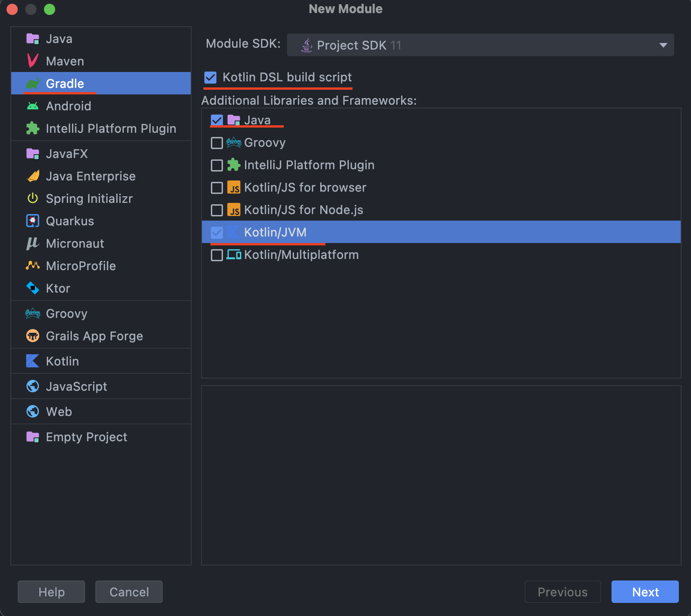The width and height of the screenshot is (691, 616).
Task: Uncheck Kotlin DSL build script
Action: click(x=210, y=78)
